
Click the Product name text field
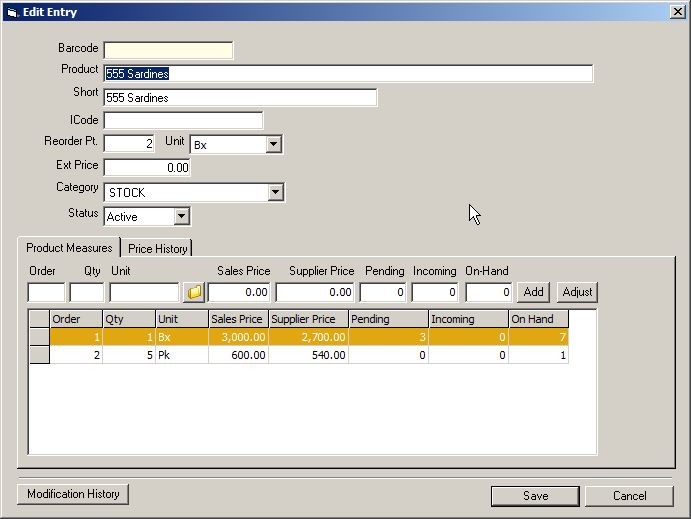point(348,74)
